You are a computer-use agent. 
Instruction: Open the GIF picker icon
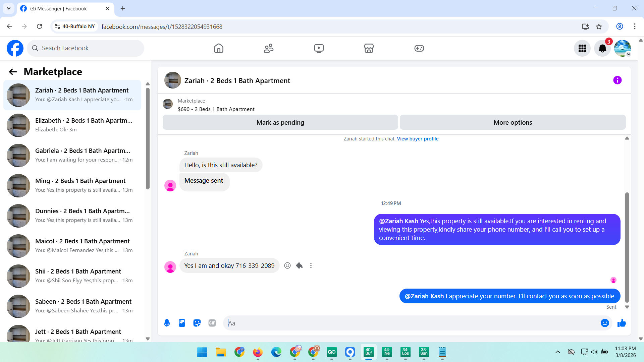[212, 323]
